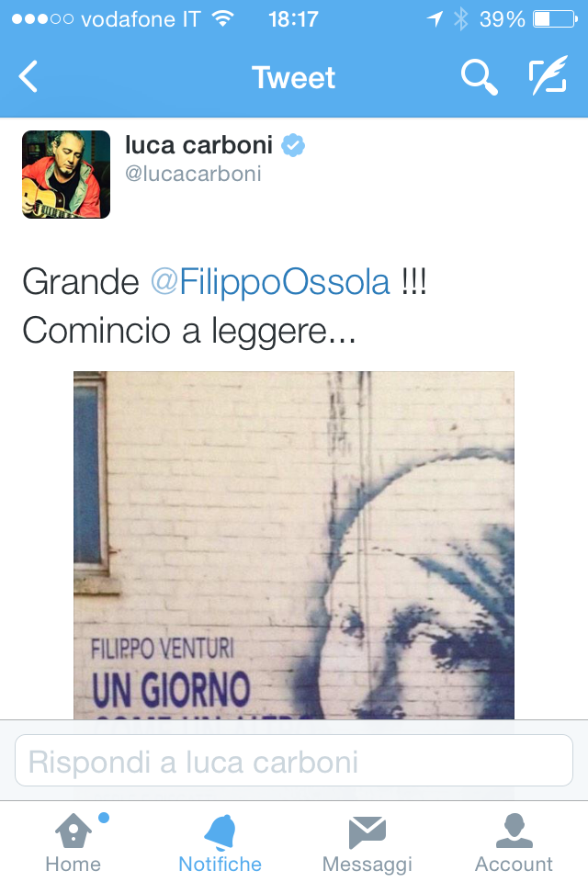
Task: Tap the Rispondi a luca carboni reply field
Action: click(x=294, y=760)
